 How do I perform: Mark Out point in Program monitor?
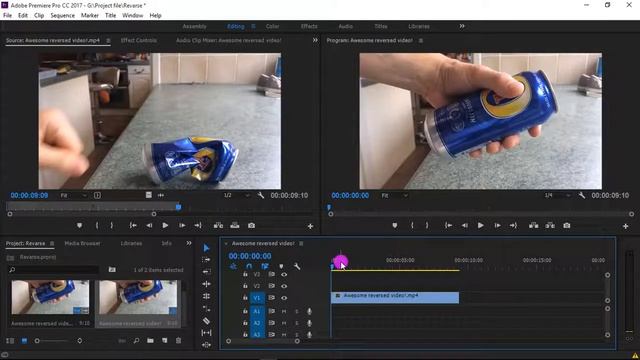(x=427, y=225)
